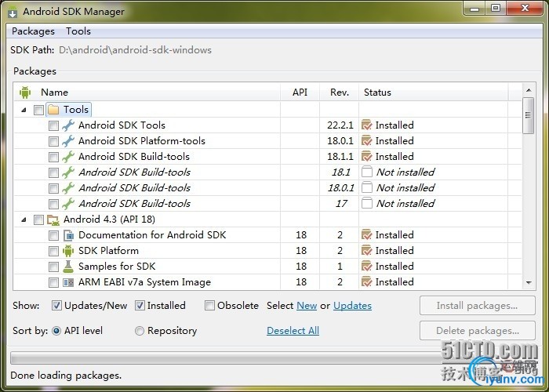The width and height of the screenshot is (549, 392).
Task: Click not installed status icon for rev 18.1
Action: 366,172
